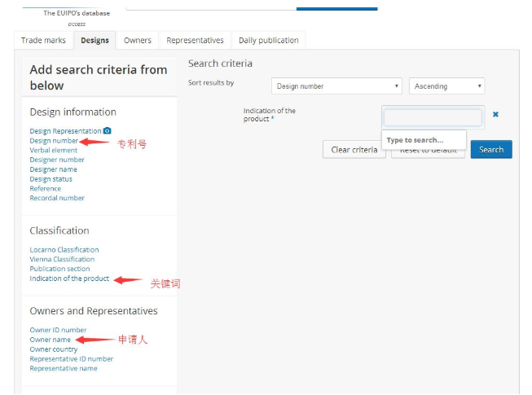Go to the Daily publication tab
532x395 pixels.
[x=268, y=41]
